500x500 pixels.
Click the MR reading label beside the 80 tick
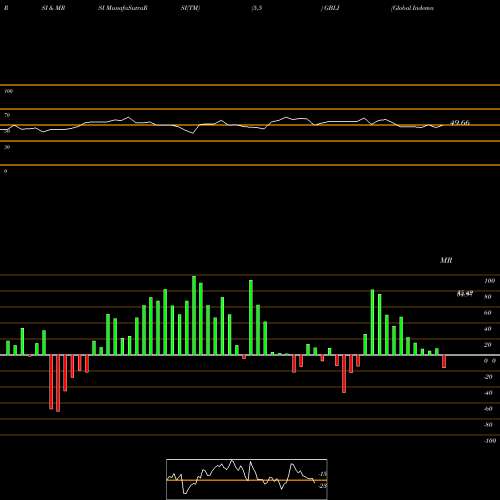pos(465,294)
